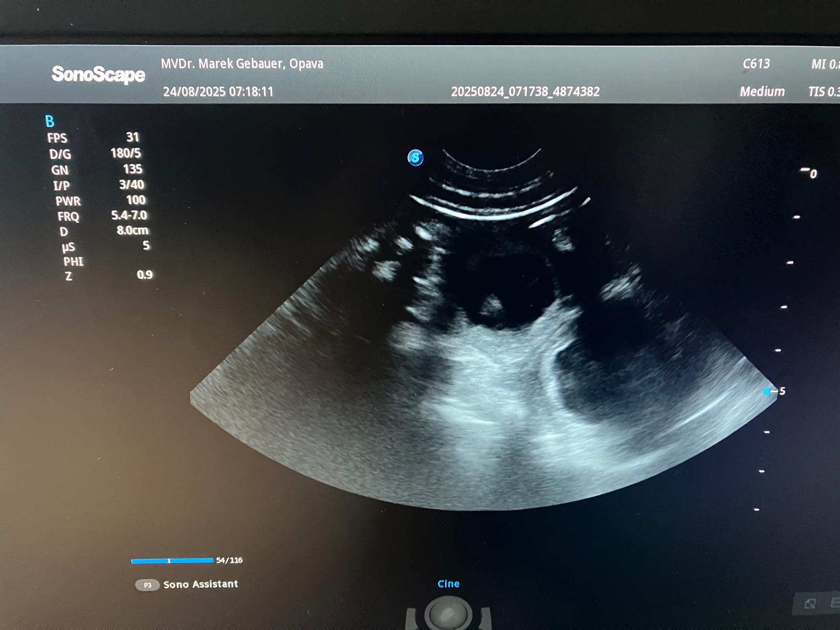Viewport: 840px width, 630px height.
Task: Click the 54/116 frame counter
Action: (229, 560)
